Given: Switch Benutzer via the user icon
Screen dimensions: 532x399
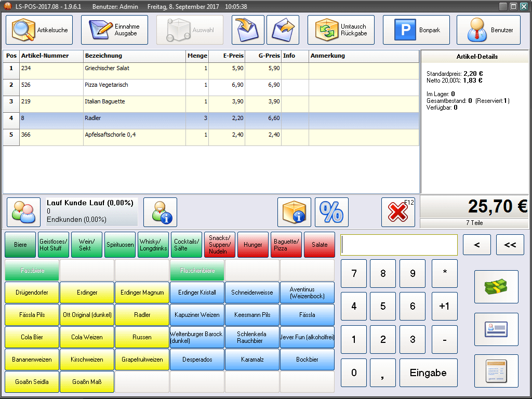Looking at the screenshot, I should tap(487, 30).
